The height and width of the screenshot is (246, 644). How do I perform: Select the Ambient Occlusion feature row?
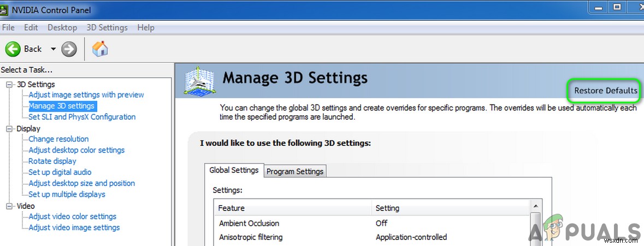[372, 224]
